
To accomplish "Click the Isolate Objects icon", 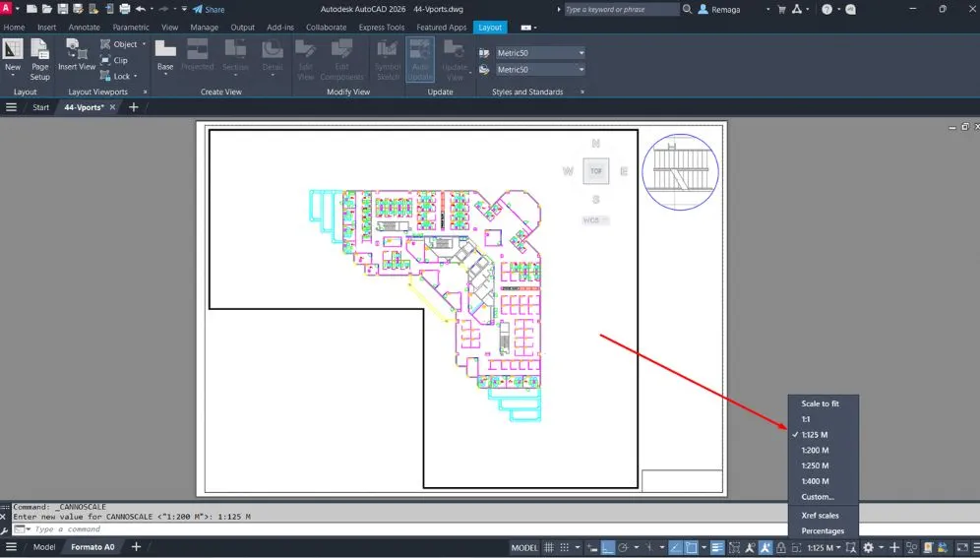I will coord(910,547).
